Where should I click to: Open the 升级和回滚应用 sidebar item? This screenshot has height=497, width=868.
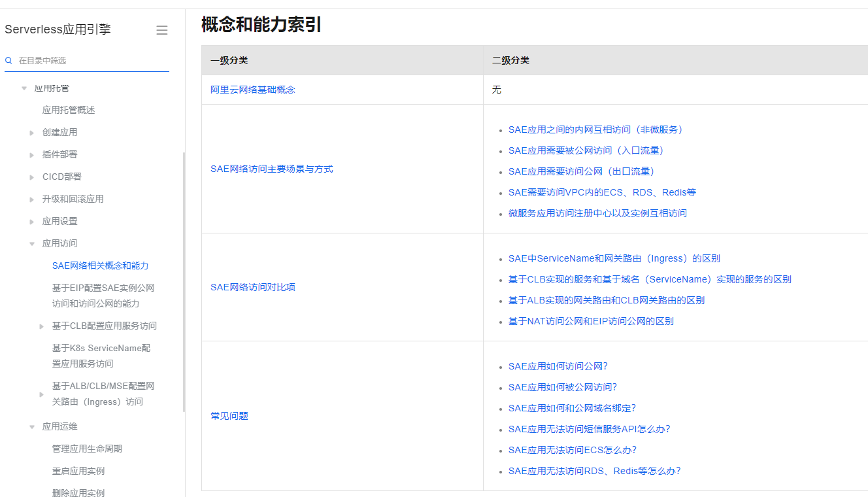pos(73,199)
